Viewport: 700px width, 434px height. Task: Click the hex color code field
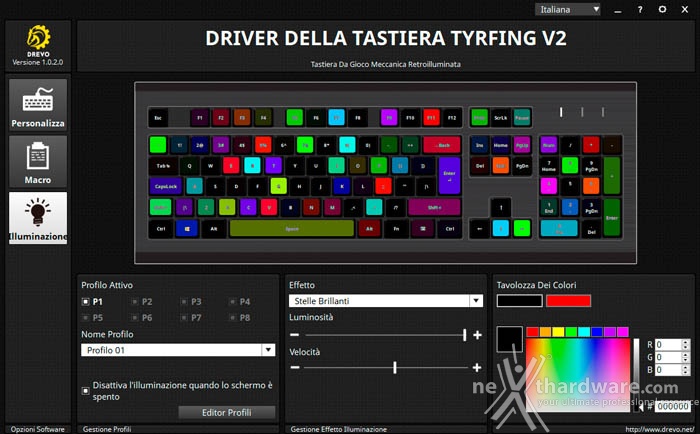coord(673,406)
